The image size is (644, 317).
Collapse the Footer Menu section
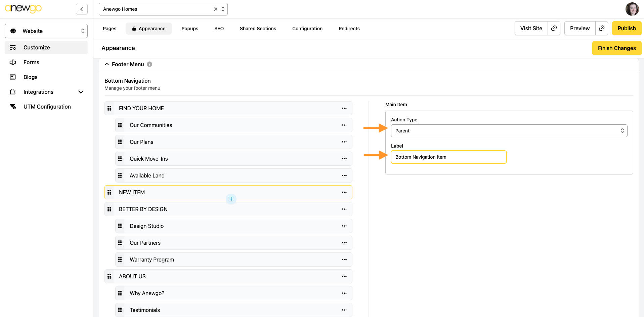click(107, 64)
